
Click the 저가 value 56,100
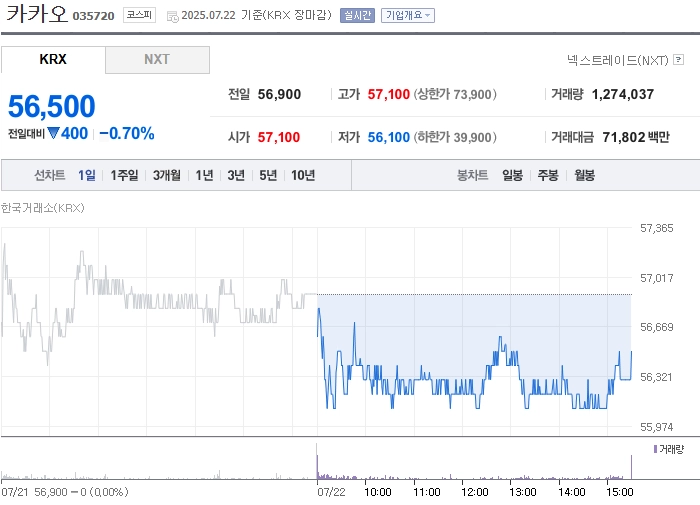point(388,137)
